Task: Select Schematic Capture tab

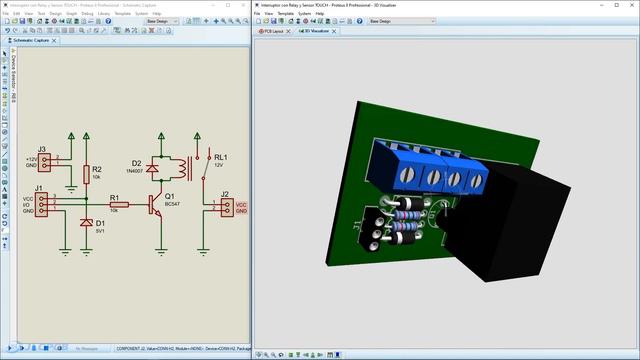Action: coord(29,40)
